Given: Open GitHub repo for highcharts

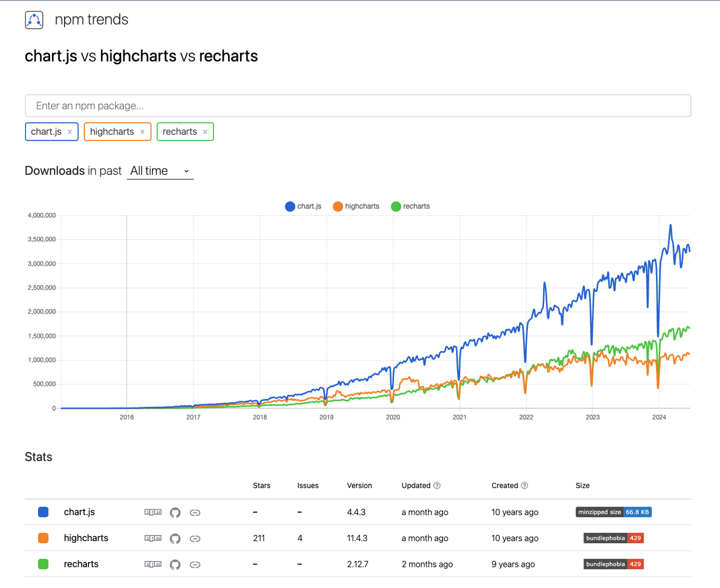Looking at the screenshot, I should (175, 539).
